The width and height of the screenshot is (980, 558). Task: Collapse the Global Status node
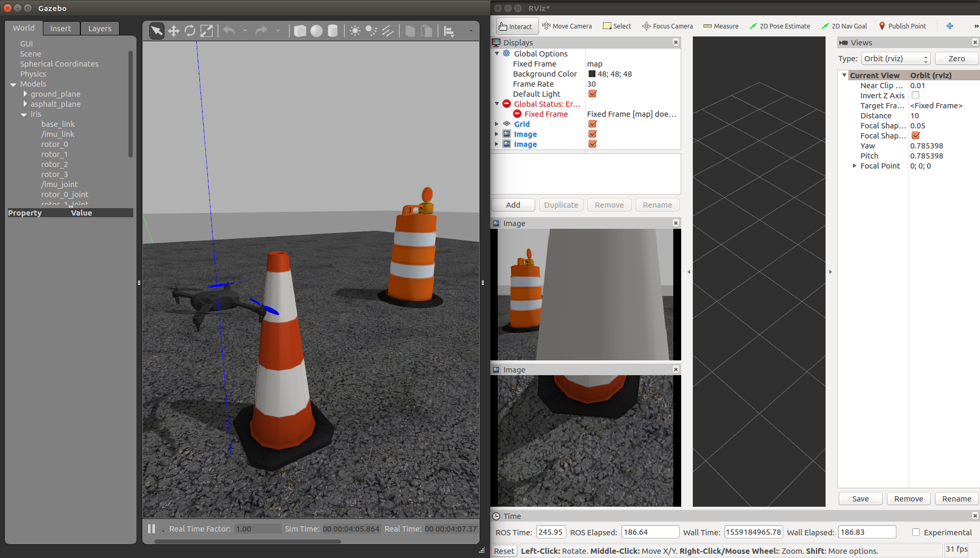[x=497, y=104]
